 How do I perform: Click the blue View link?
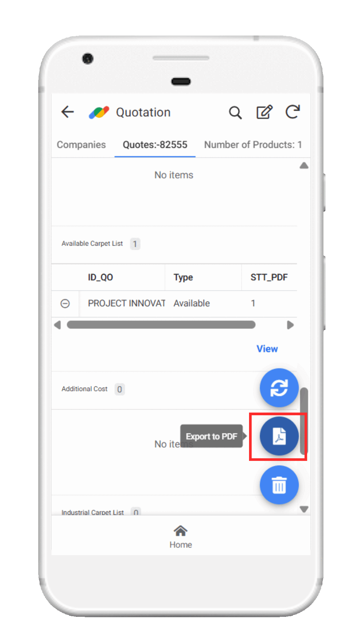[x=267, y=349]
